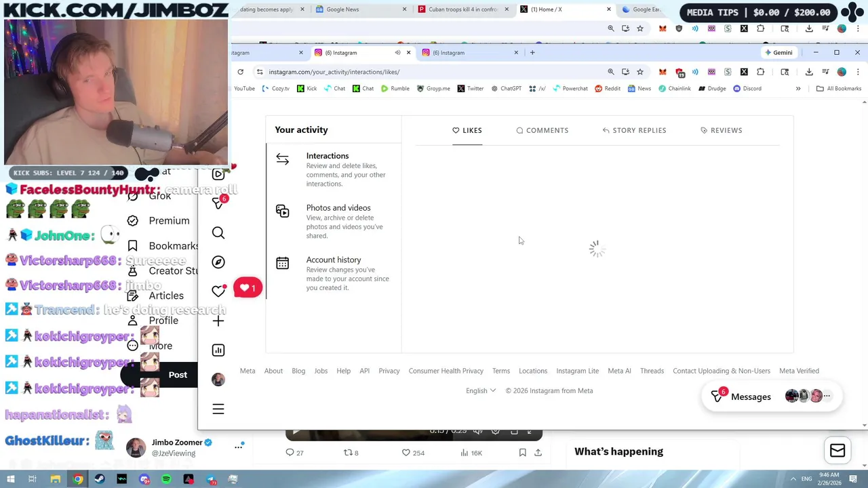View site information icon in address bar
Screen dimensions: 868x488
(260, 72)
